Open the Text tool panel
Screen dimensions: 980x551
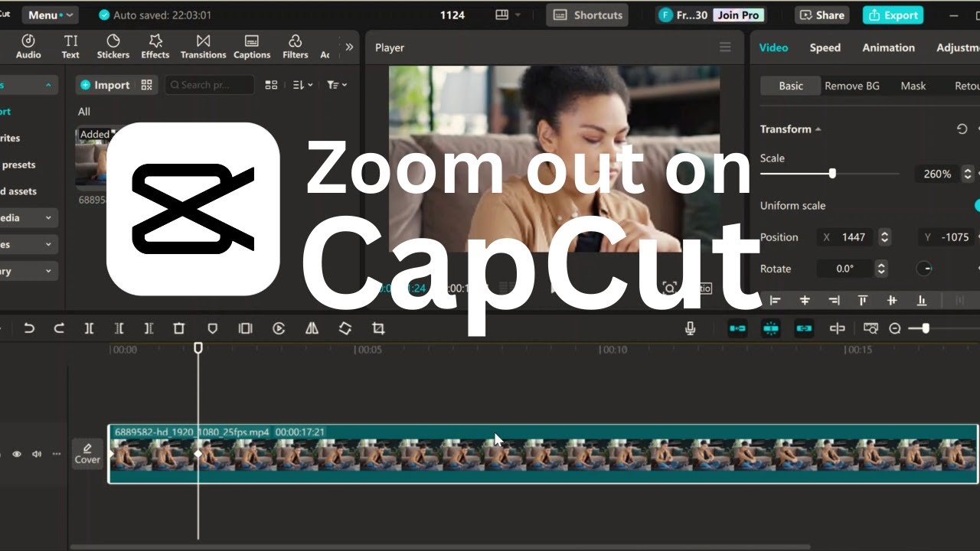[x=70, y=47]
